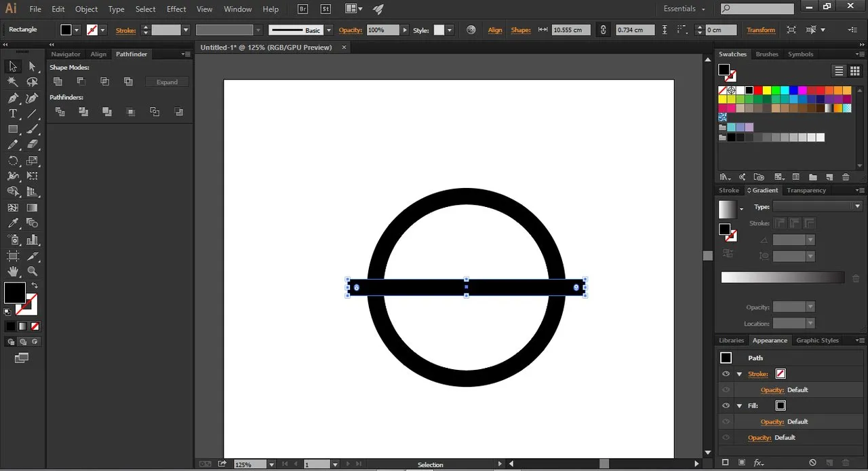Collapse the Fill row in Appearance

point(739,406)
